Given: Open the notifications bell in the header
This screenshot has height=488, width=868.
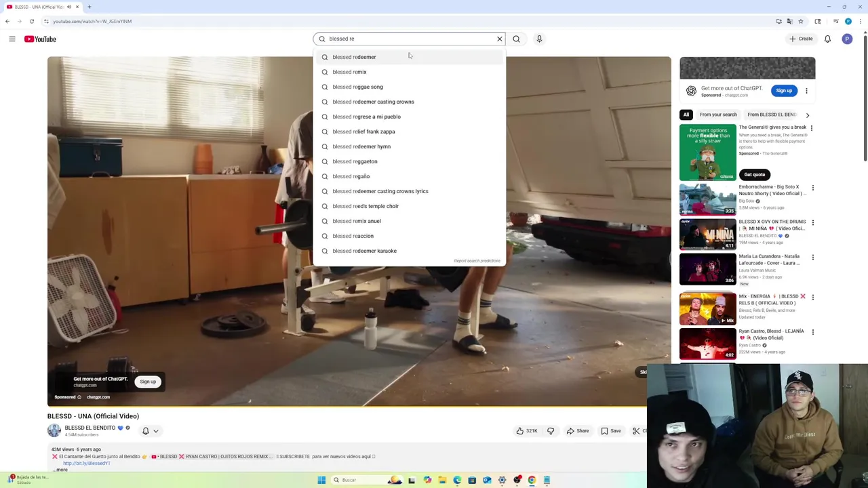Looking at the screenshot, I should tap(827, 39).
